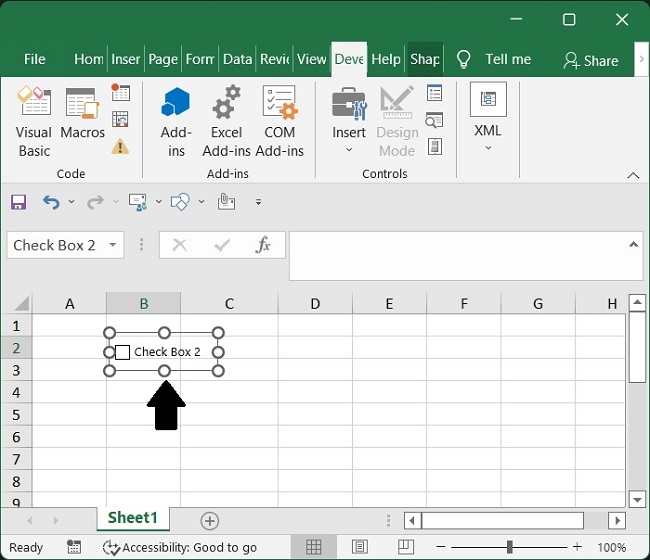
Task: Confirm formula entry with the checkmark
Action: coord(222,245)
